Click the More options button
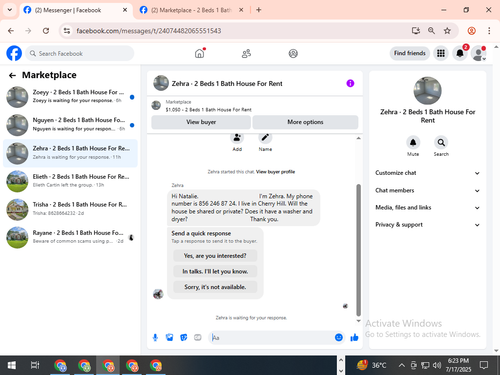This screenshot has width=500, height=375. point(305,122)
